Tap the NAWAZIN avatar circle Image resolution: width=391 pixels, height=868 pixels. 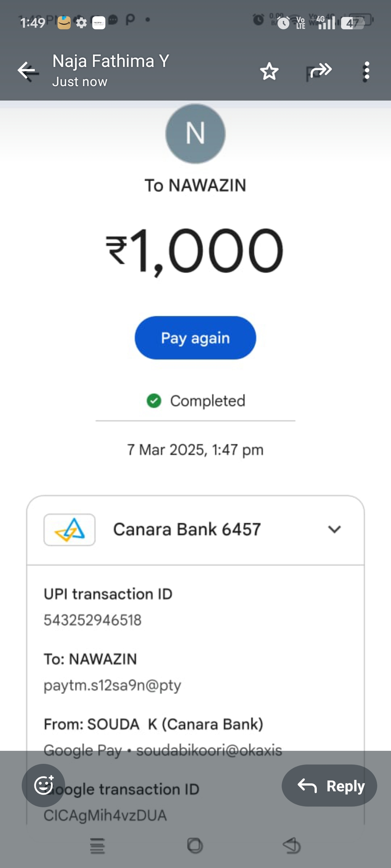click(195, 134)
